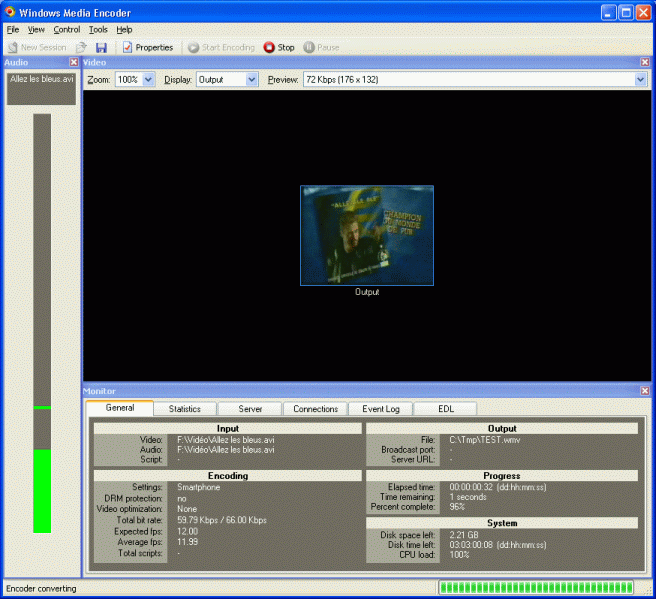Viewport: 656px width, 599px height.
Task: Click the Encoder converting status text
Action: coord(41,589)
